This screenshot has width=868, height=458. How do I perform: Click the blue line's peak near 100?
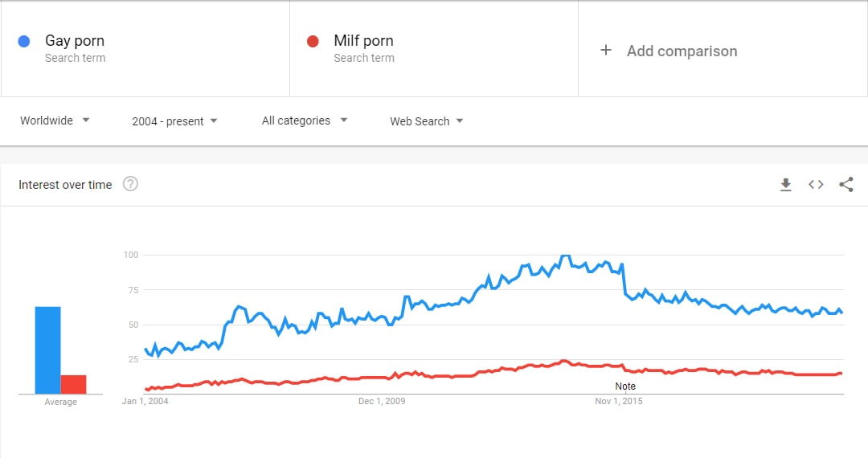pos(565,256)
